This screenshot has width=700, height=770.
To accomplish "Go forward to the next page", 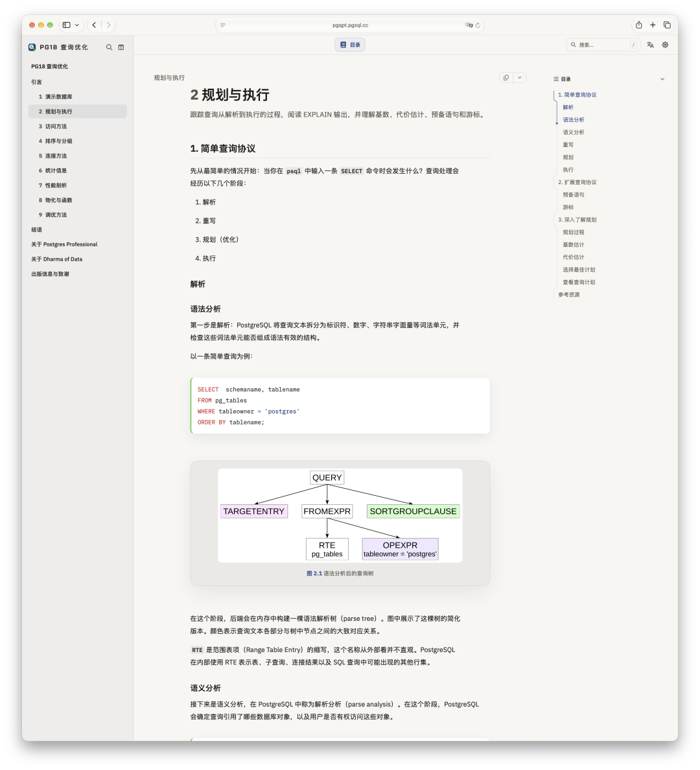I will tap(108, 25).
